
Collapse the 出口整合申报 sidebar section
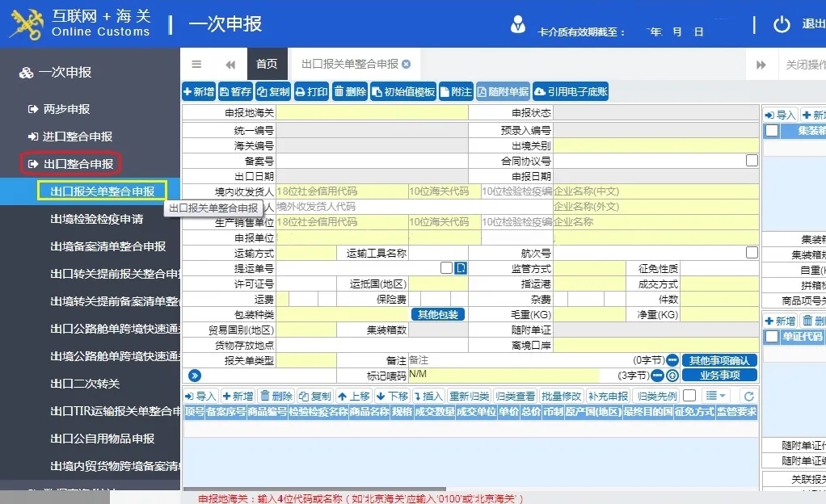coord(71,164)
